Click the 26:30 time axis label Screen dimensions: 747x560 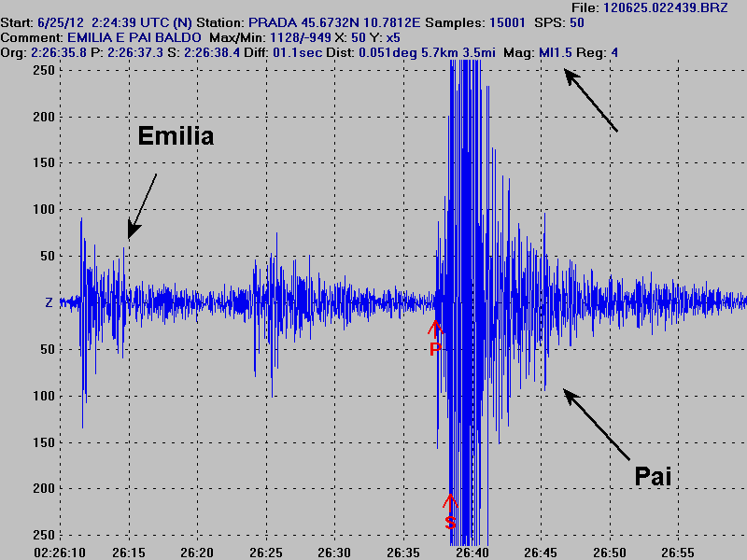(334, 553)
